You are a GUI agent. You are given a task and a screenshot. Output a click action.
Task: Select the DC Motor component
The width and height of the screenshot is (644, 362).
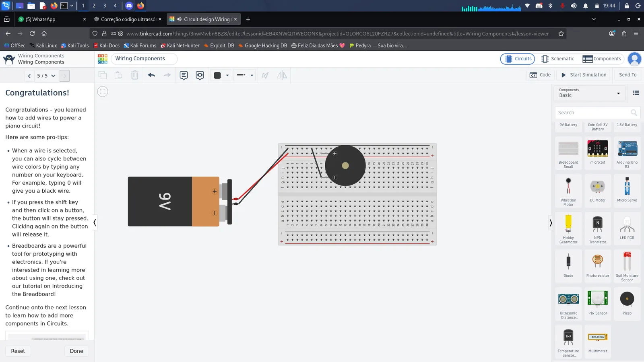point(598,191)
